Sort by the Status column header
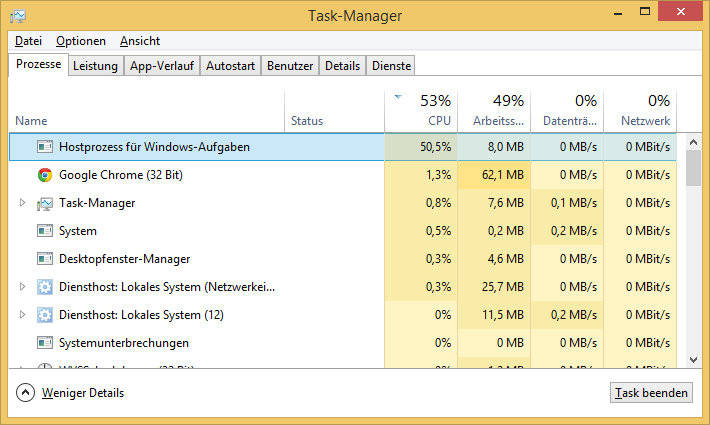This screenshot has height=425, width=710. click(335, 112)
